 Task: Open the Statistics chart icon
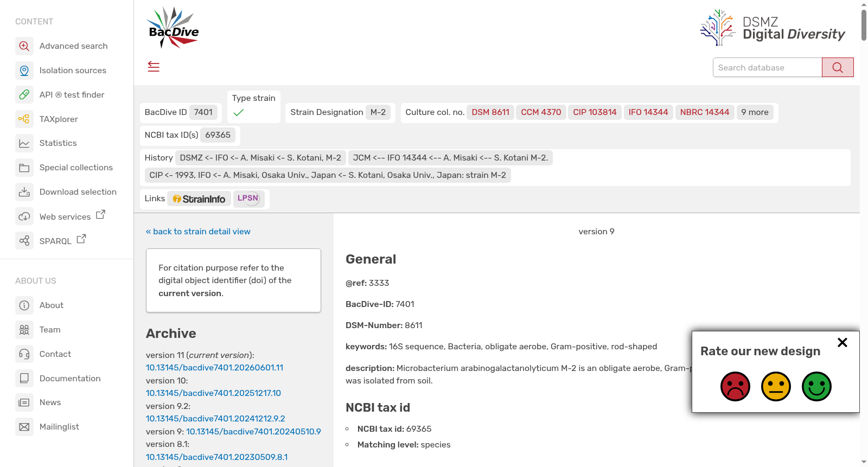24,143
